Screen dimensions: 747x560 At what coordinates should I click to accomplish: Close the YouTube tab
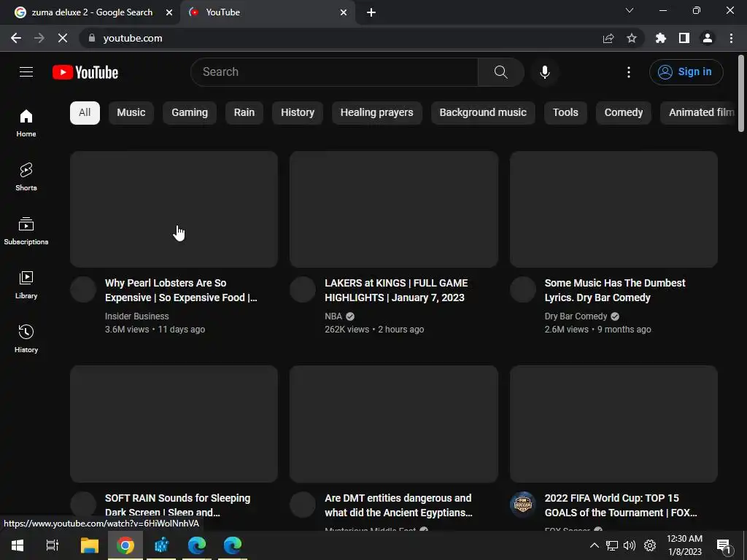click(x=344, y=13)
